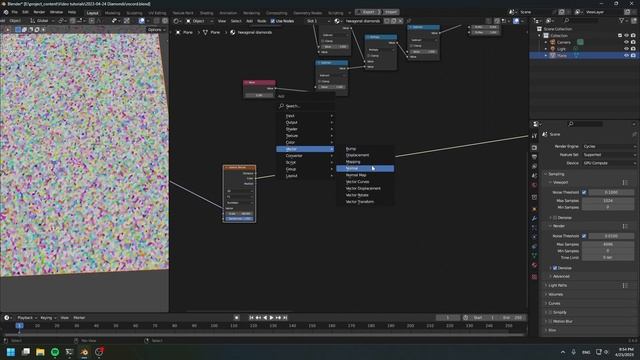
Task: Choose Normal from the Vector submenu
Action: 365,169
